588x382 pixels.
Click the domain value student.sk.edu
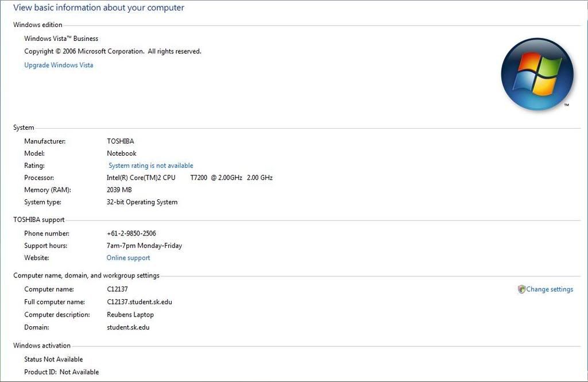(128, 327)
